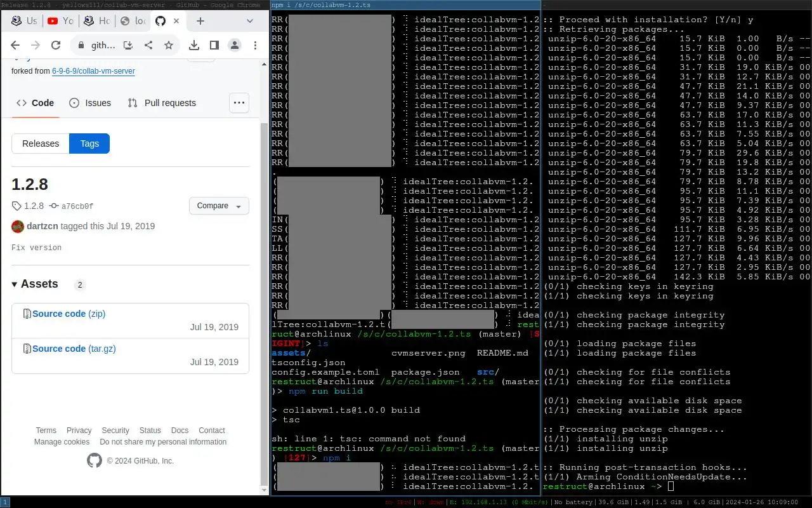Open the Compare dropdown
The height and width of the screenshot is (508, 812).
click(219, 206)
